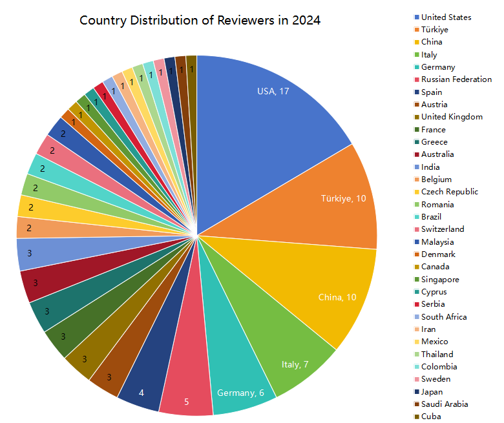Click Italy legend color swatch

pyautogui.click(x=417, y=55)
